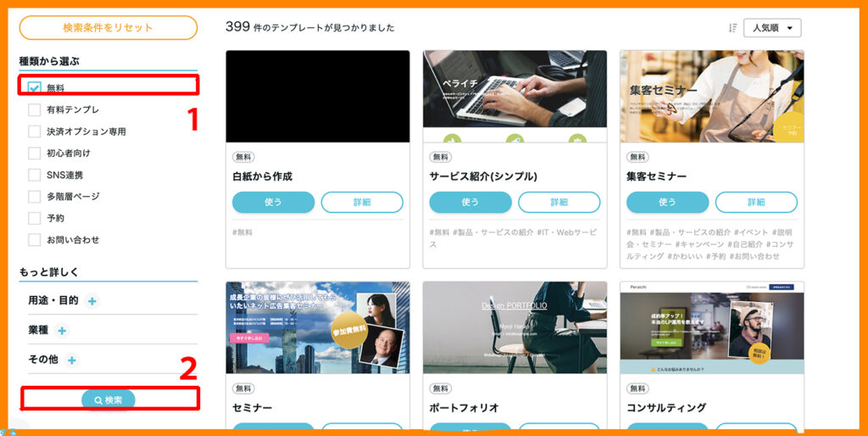Check the お問い合わせ filter checkbox
Image resolution: width=868 pixels, height=436 pixels.
[34, 240]
